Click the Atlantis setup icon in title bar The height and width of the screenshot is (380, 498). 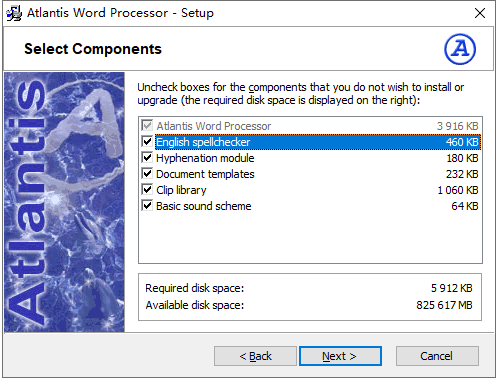(14, 13)
